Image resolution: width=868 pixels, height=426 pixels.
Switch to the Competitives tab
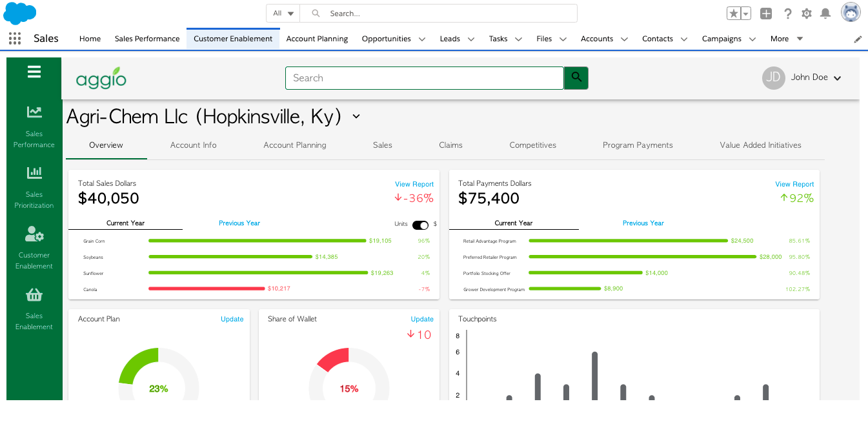pos(533,145)
